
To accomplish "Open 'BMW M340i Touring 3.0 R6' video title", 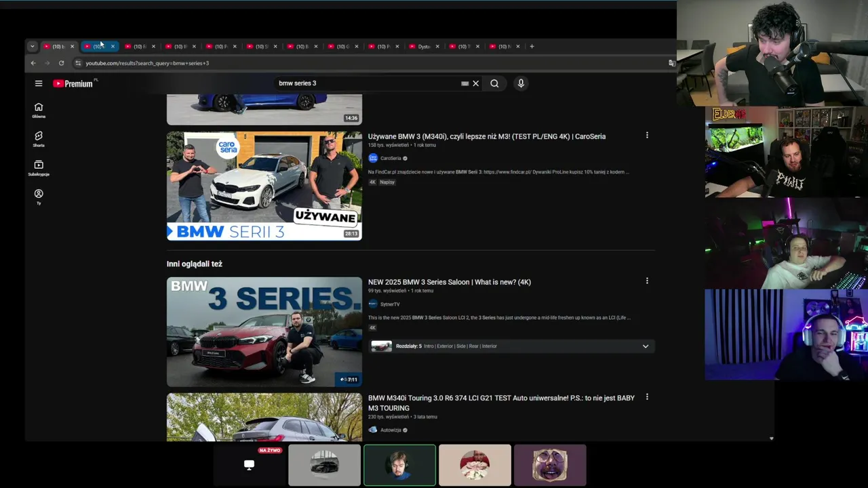I will (501, 403).
